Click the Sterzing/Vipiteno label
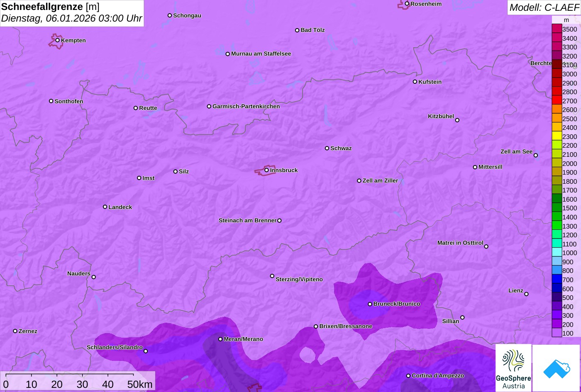Viewport: 581px width, 392px height. [299, 279]
